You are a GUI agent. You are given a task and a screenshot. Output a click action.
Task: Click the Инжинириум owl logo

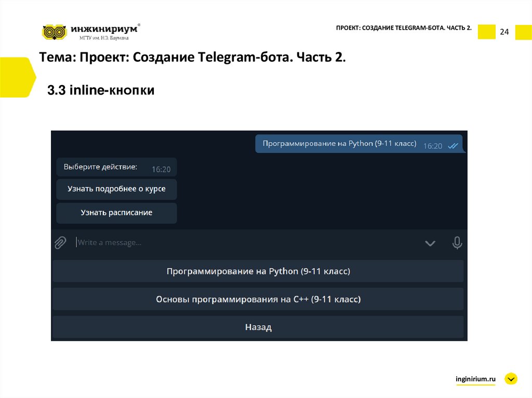pos(54,32)
